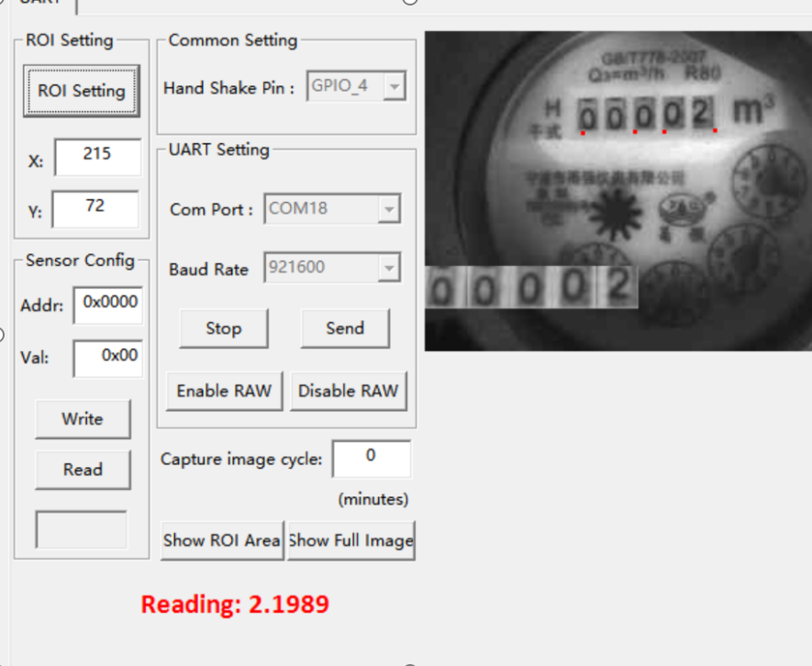Click the water meter camera image

click(x=618, y=191)
